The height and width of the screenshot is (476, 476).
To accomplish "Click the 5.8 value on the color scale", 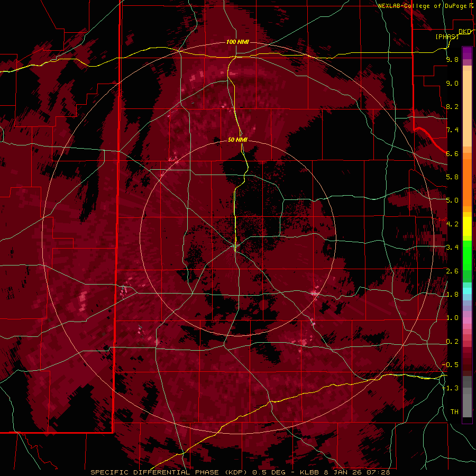I will click(x=452, y=177).
